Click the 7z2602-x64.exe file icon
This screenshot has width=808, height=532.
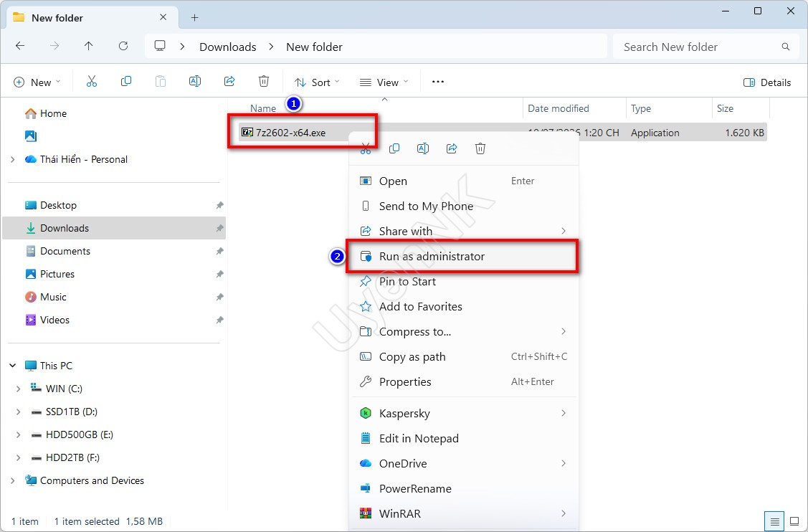[247, 133]
